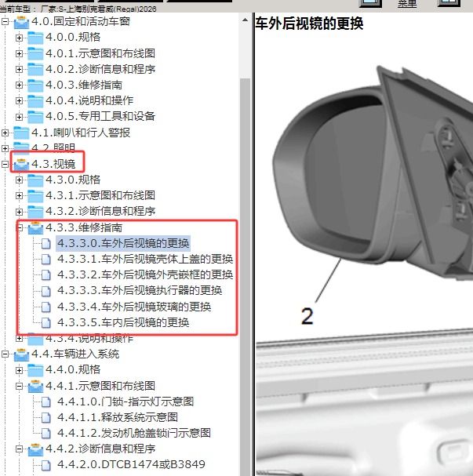
Task: Click the document icon of 4.4.1.2.发动机舱盖锁闩示意图
Action: click(45, 434)
